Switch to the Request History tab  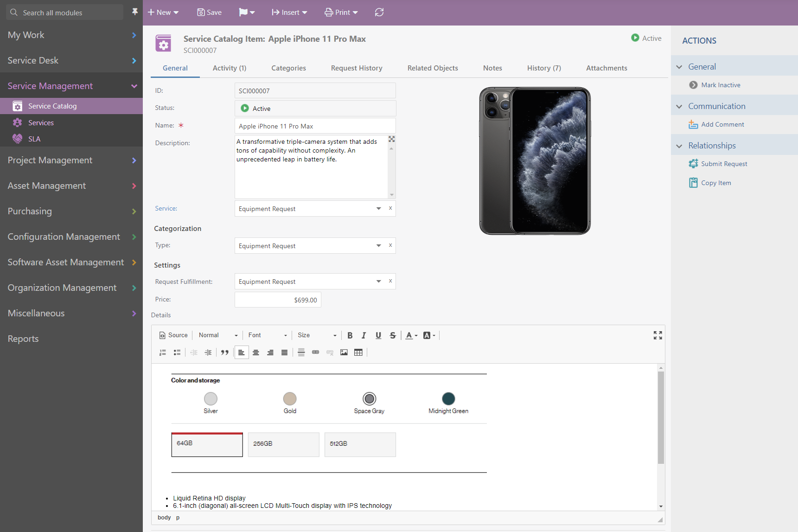click(x=357, y=68)
